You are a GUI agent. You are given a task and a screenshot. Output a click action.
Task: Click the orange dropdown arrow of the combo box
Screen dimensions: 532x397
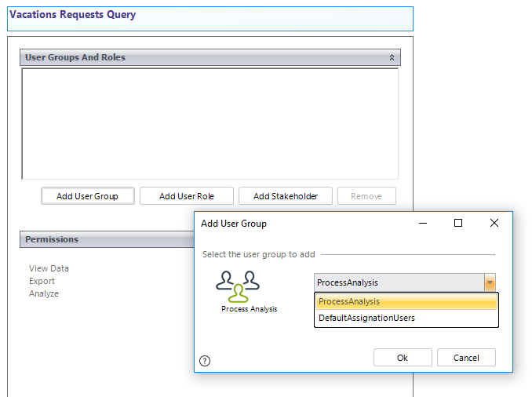click(x=490, y=282)
